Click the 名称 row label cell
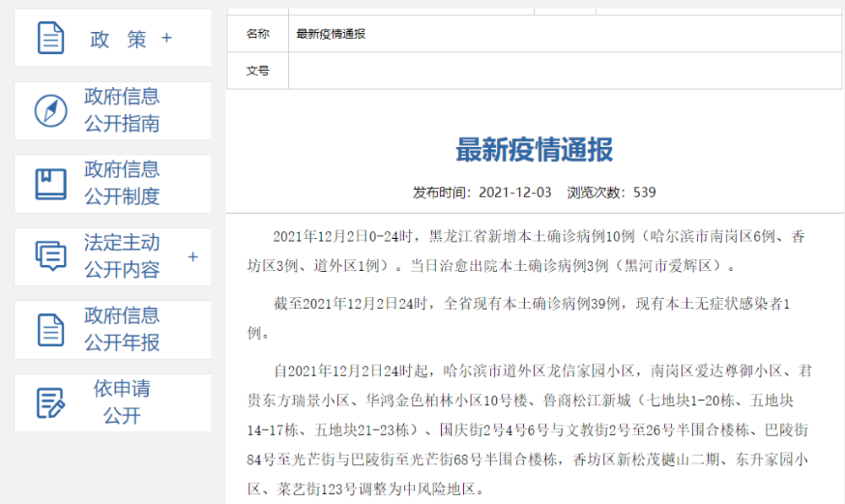 point(258,34)
